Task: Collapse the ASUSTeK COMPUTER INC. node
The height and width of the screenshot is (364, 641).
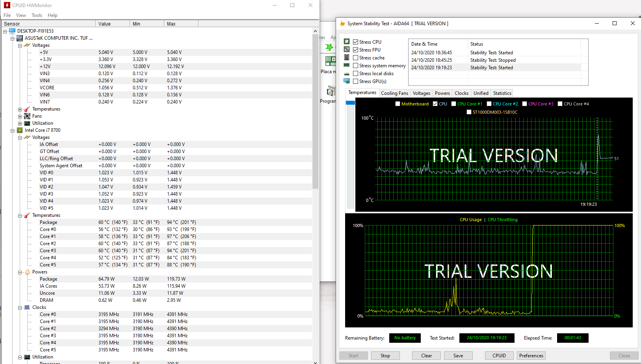Action: pyautogui.click(x=12, y=38)
